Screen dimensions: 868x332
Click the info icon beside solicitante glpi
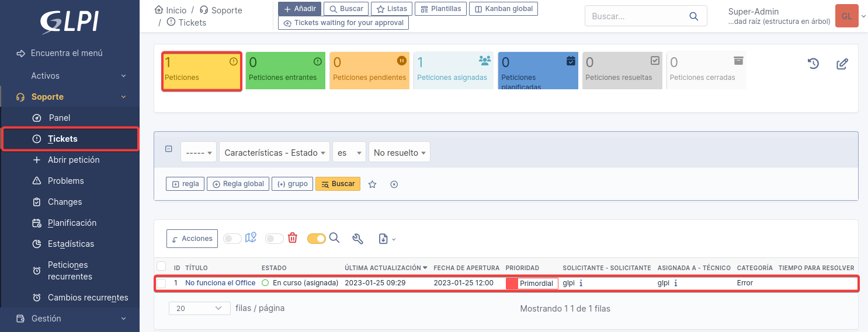coord(581,283)
